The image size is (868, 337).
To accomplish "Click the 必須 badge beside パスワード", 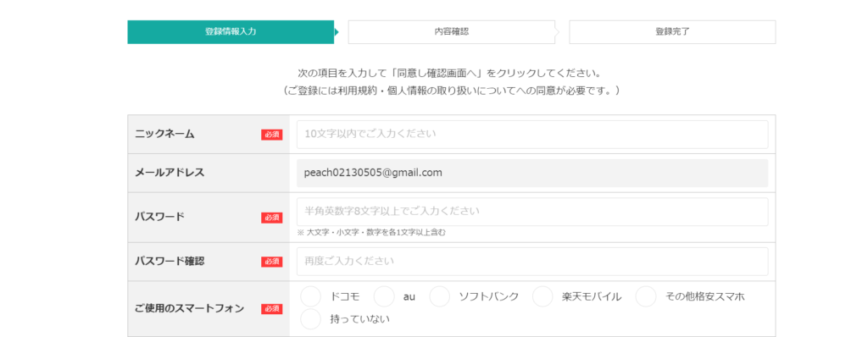I will [272, 218].
